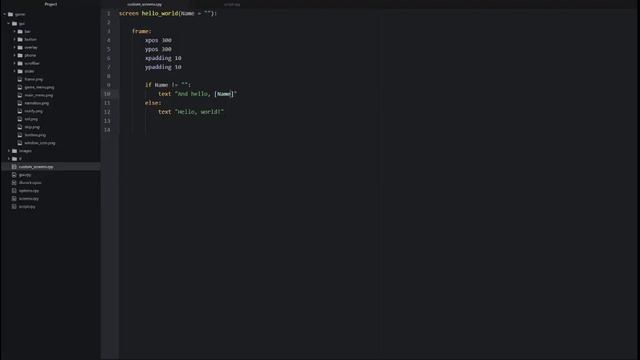Collapse the gui folder arrow

click(x=9, y=24)
